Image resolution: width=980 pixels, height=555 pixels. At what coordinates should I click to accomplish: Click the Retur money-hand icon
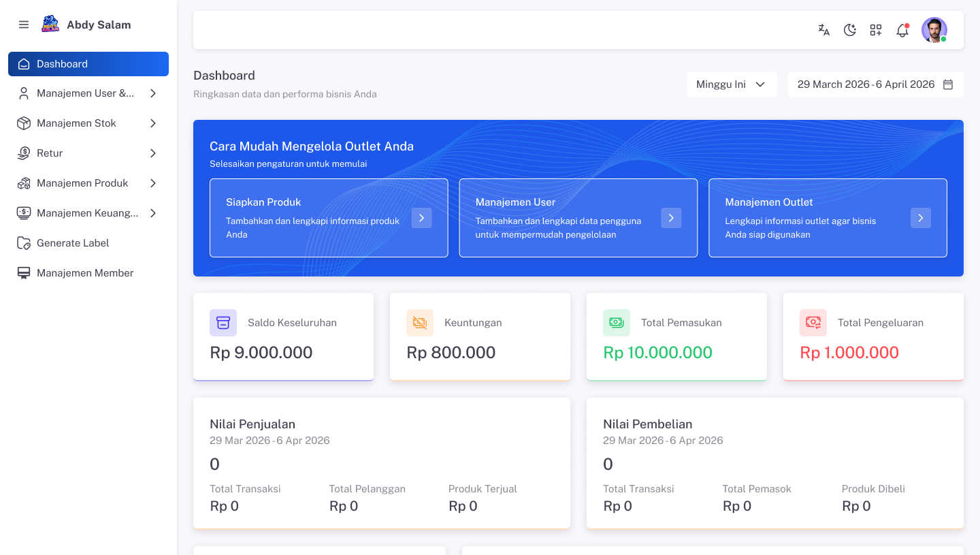tap(24, 153)
